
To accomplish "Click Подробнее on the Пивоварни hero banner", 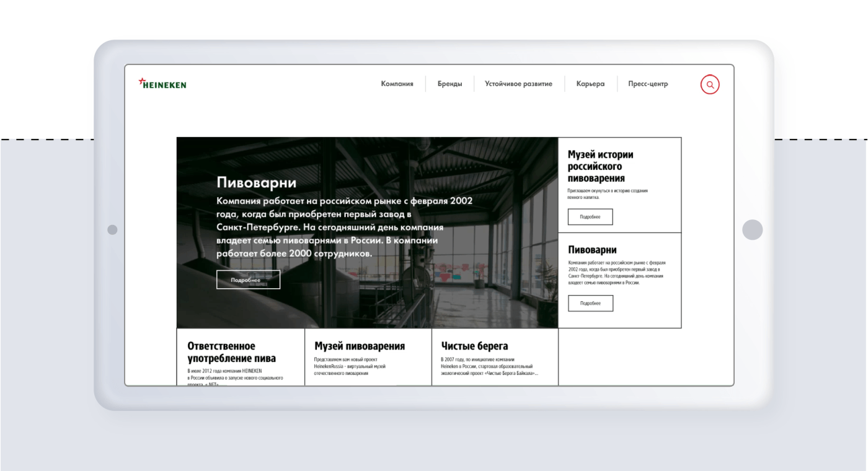I will [x=247, y=279].
